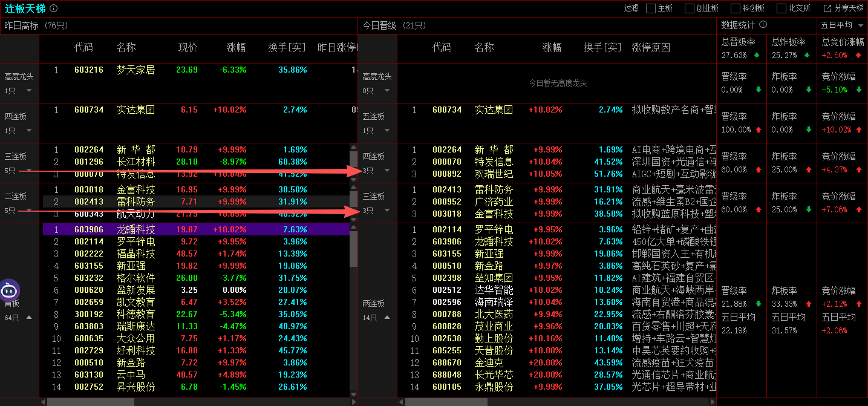Select the 广济药业 row
Screen dimensions: 868x406
(x=557, y=202)
